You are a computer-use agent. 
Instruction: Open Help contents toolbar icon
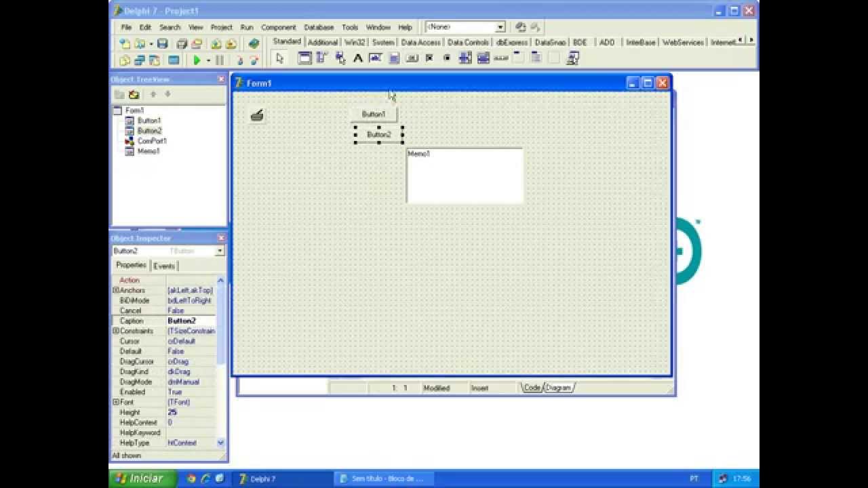[x=254, y=43]
